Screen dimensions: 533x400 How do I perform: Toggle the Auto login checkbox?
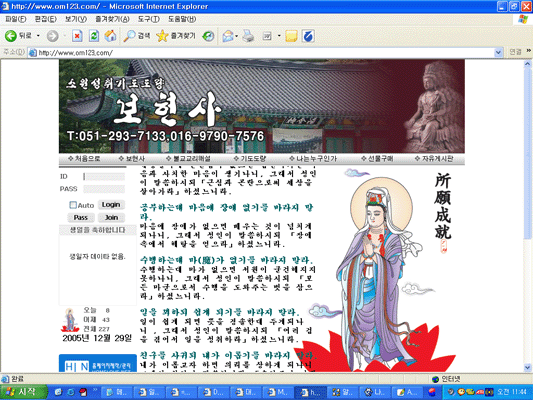click(x=73, y=205)
